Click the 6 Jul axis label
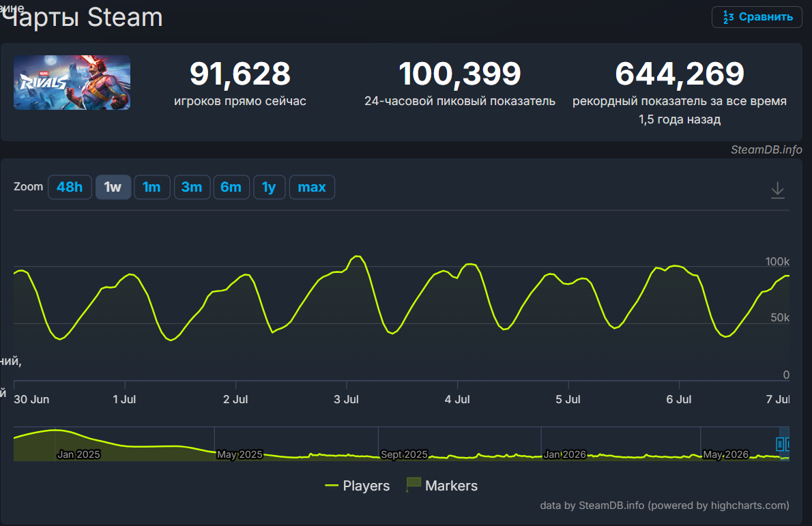Screen dimensions: 812x526 [x=678, y=399]
